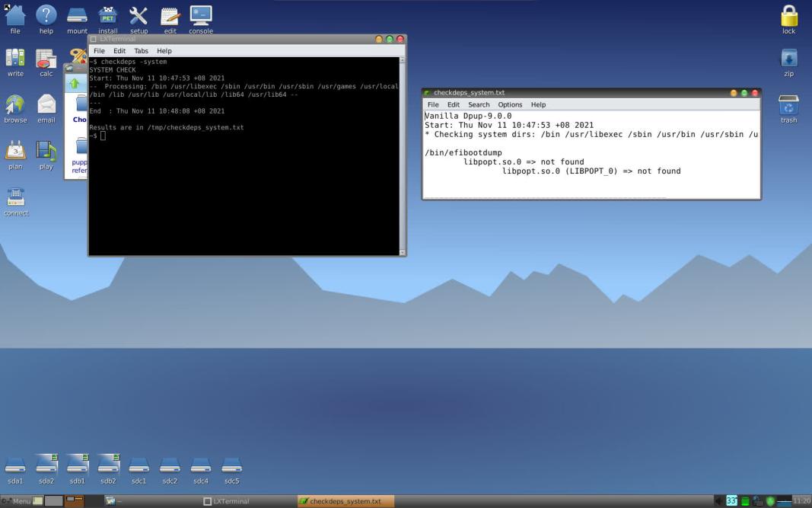Open Edit menu in LXTerminal
This screenshot has height=508, width=812.
119,51
